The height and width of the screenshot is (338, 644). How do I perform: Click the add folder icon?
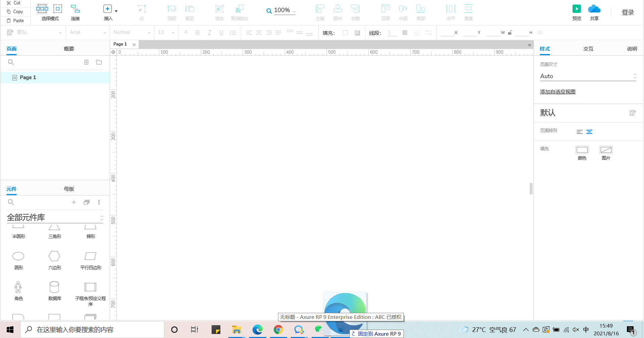(x=99, y=62)
